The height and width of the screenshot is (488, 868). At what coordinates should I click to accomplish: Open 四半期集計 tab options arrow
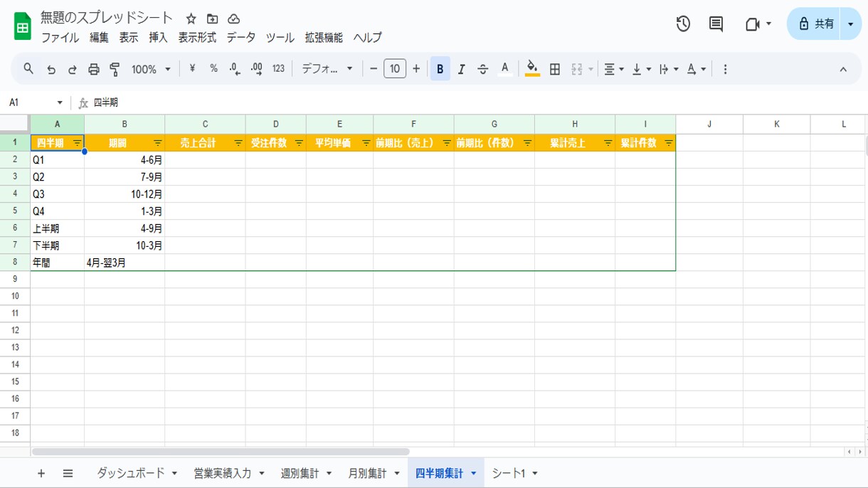pos(474,473)
